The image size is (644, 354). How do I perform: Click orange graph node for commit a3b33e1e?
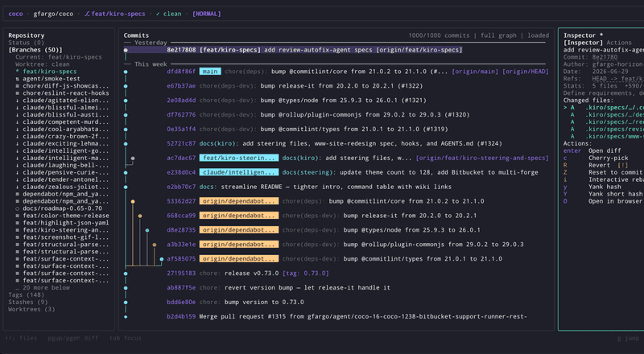coord(155,245)
